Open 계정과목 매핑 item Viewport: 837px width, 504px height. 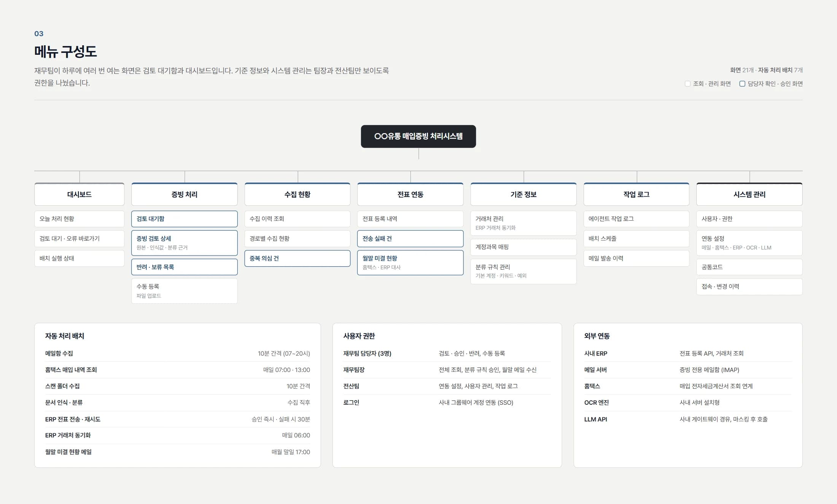pos(524,247)
